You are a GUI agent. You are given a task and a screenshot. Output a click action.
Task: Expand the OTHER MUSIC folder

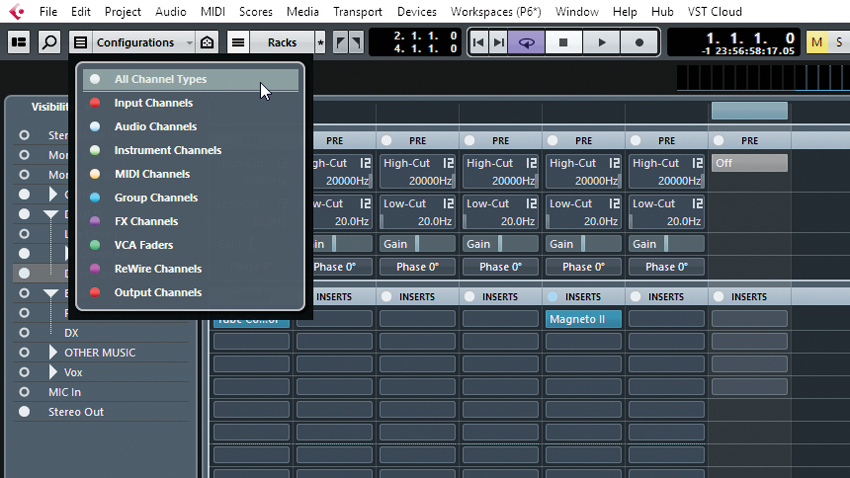coord(53,352)
